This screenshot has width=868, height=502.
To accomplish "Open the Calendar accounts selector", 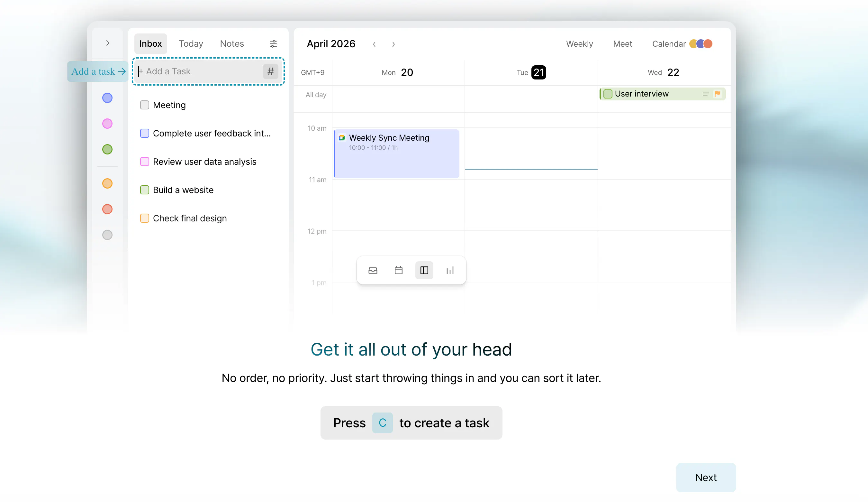I will click(682, 44).
